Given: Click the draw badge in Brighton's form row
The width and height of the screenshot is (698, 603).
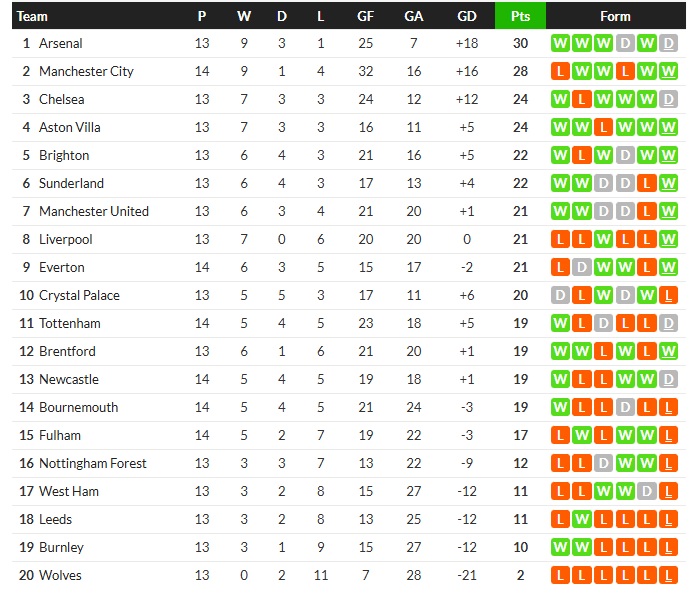Looking at the screenshot, I should pos(625,155).
